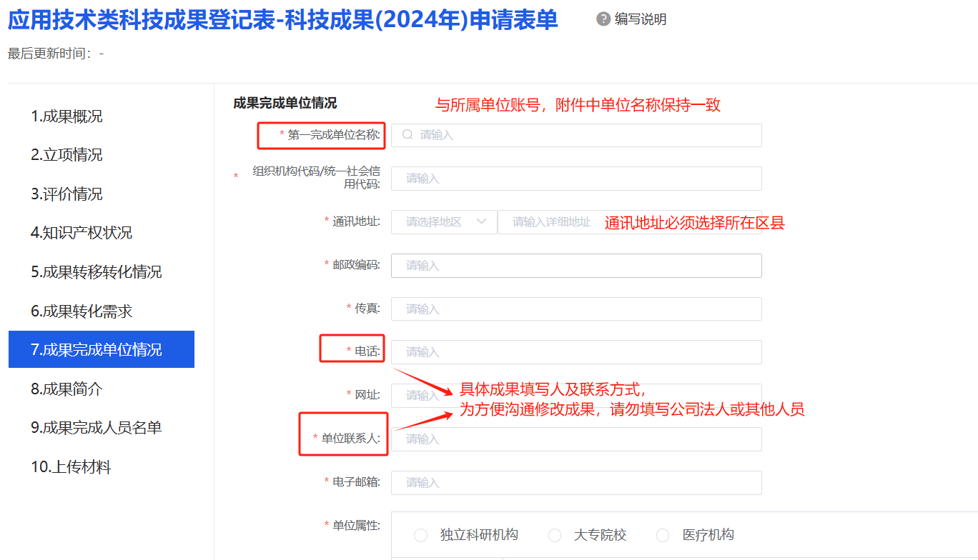Image resolution: width=978 pixels, height=560 pixels.
Task: Click the 组织机构代码 input field
Action: click(576, 179)
